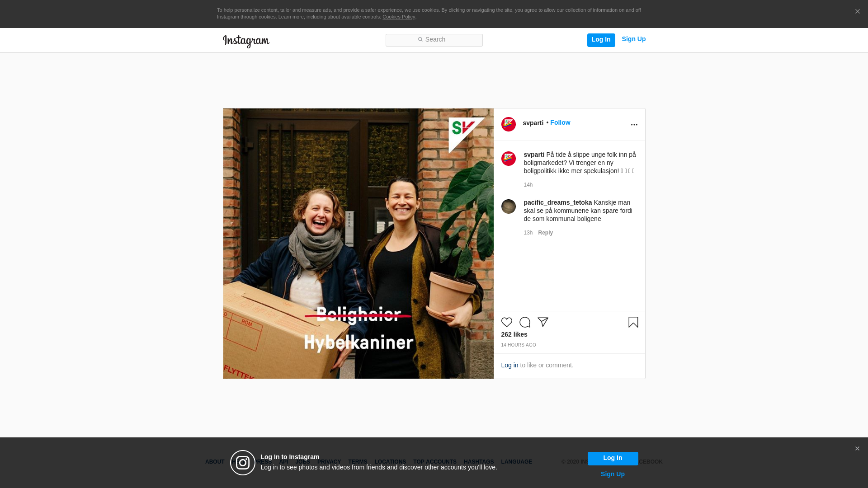Click svparti name in the caption
Image resolution: width=868 pixels, height=488 pixels.
point(534,155)
